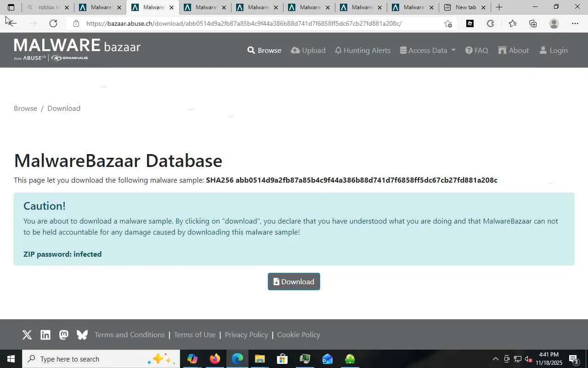Image resolution: width=588 pixels, height=368 pixels.
Task: Click the 'Caution!' alert heading
Action: [x=45, y=206]
